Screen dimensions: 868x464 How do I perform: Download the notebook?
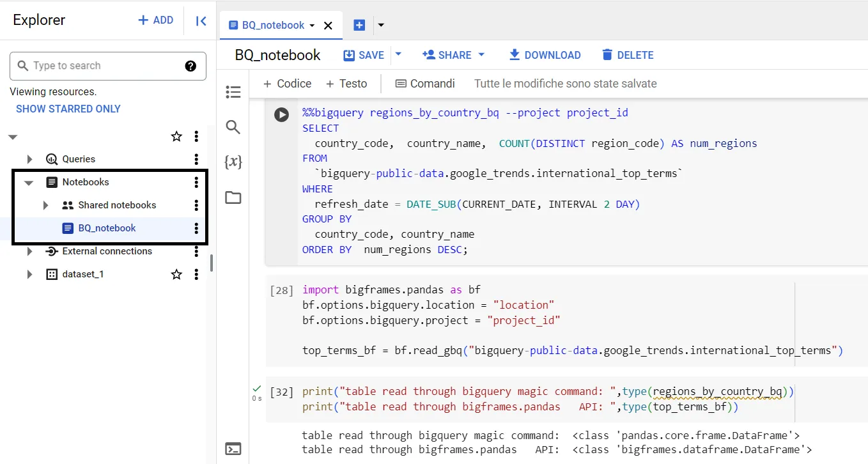tap(545, 55)
